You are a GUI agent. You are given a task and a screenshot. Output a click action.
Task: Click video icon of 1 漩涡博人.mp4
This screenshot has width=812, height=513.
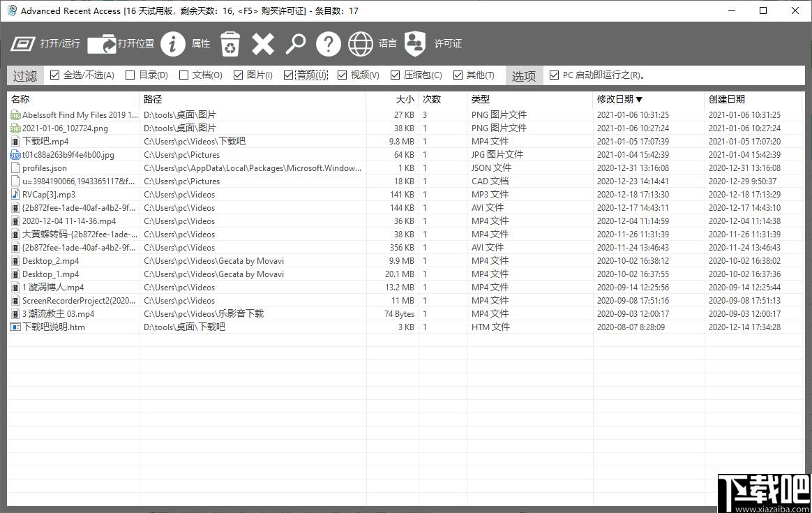click(15, 288)
